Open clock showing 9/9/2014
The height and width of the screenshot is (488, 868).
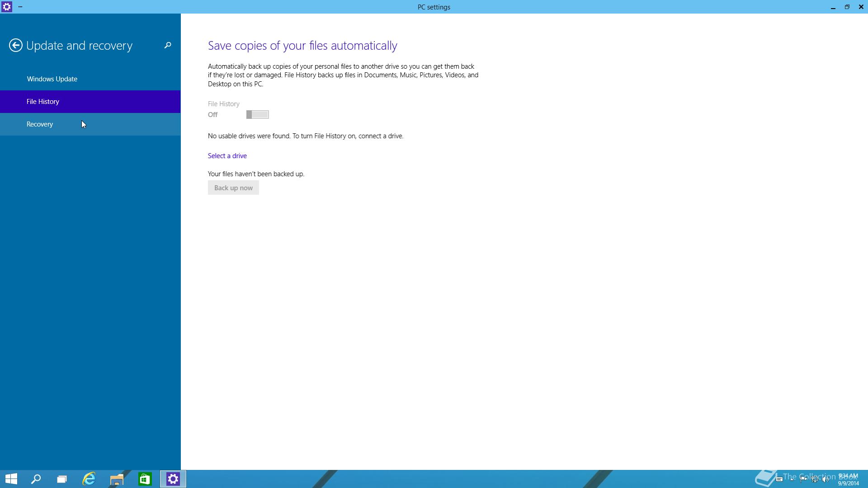(x=848, y=479)
